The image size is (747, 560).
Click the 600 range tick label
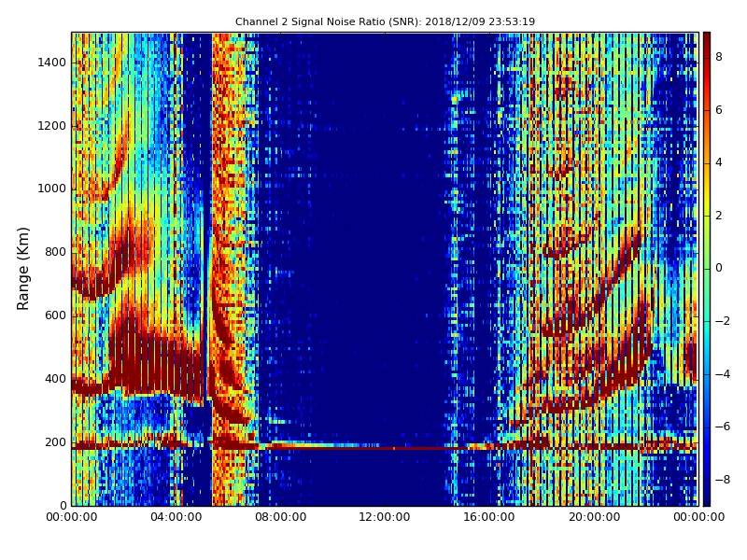pos(55,315)
